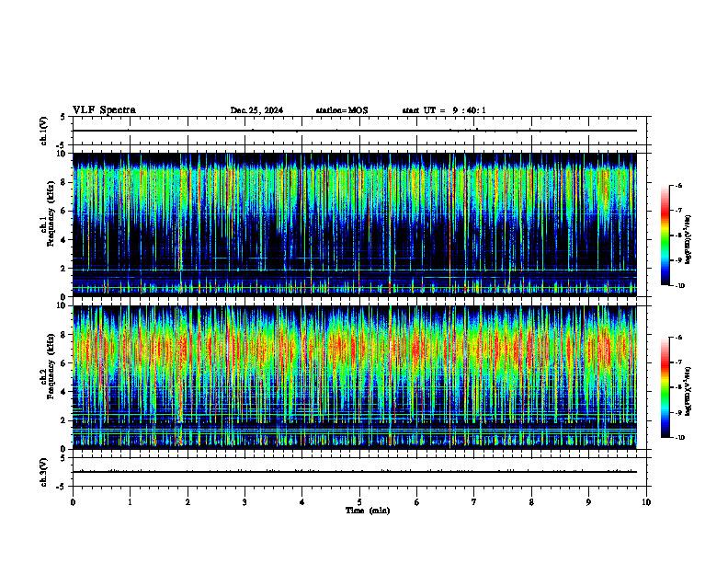Click the 'VLF Spectra' title text
This screenshot has height=563, width=728.
[x=104, y=110]
